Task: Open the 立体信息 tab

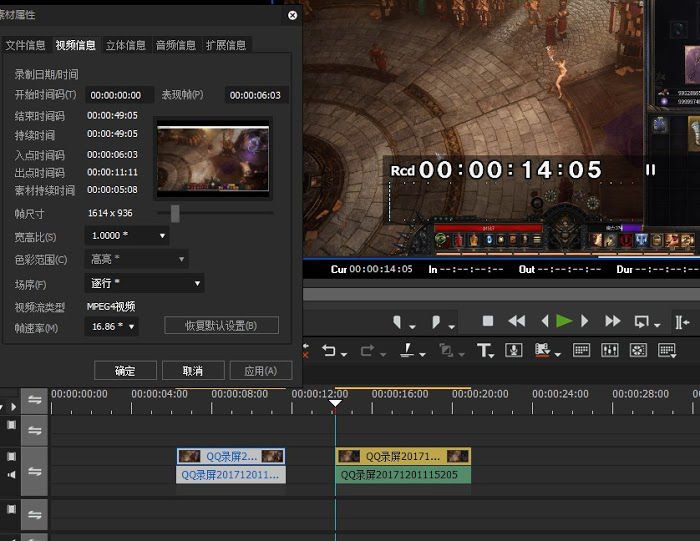Action: 126,45
